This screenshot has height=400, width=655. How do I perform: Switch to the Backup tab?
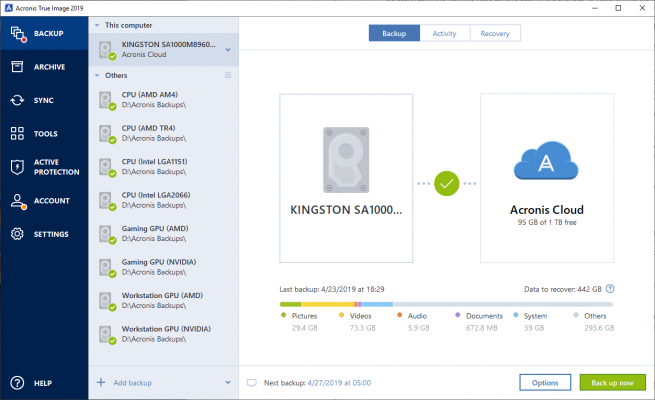coord(394,33)
